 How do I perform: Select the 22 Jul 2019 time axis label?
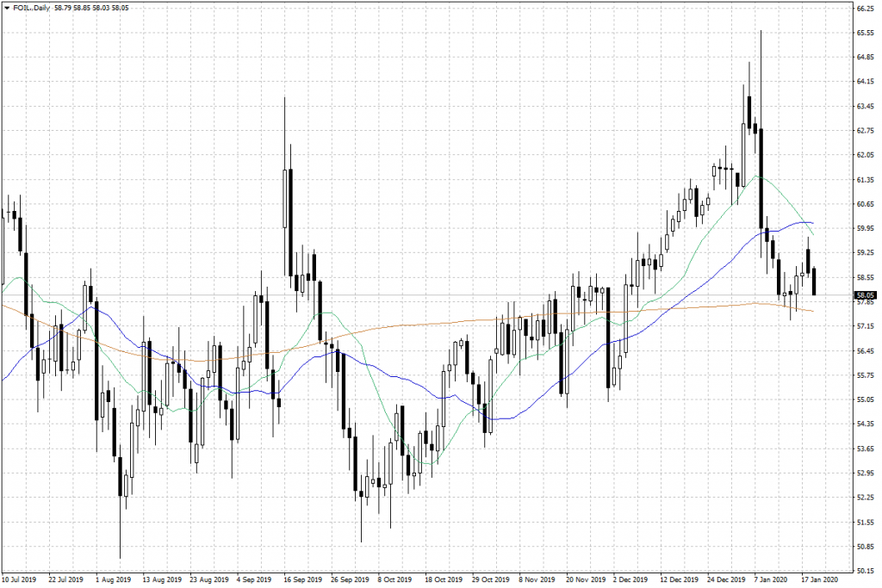65,579
